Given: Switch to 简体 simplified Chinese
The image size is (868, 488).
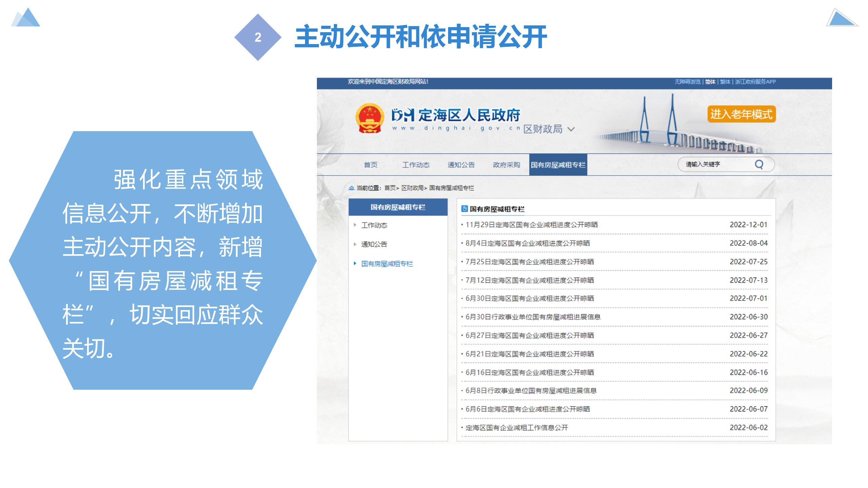Looking at the screenshot, I should (x=710, y=82).
